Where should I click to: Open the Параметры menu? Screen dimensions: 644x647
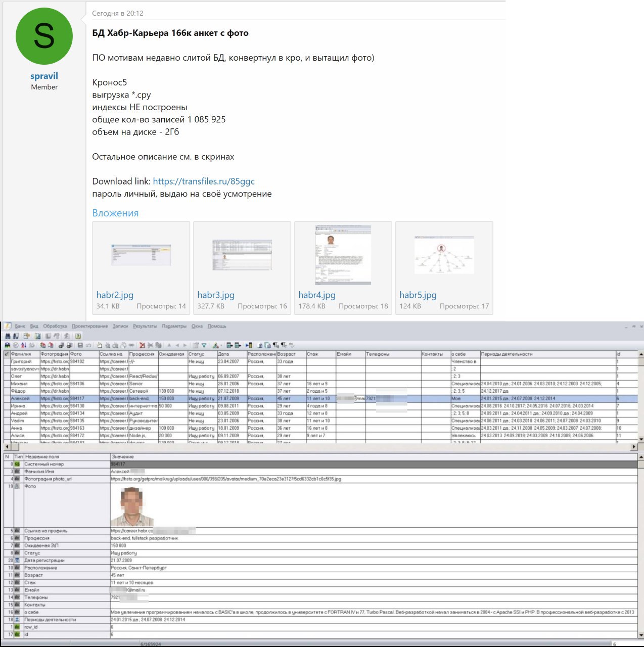pos(174,326)
